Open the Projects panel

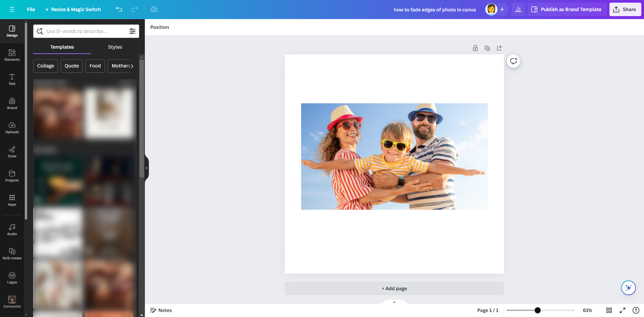click(12, 176)
